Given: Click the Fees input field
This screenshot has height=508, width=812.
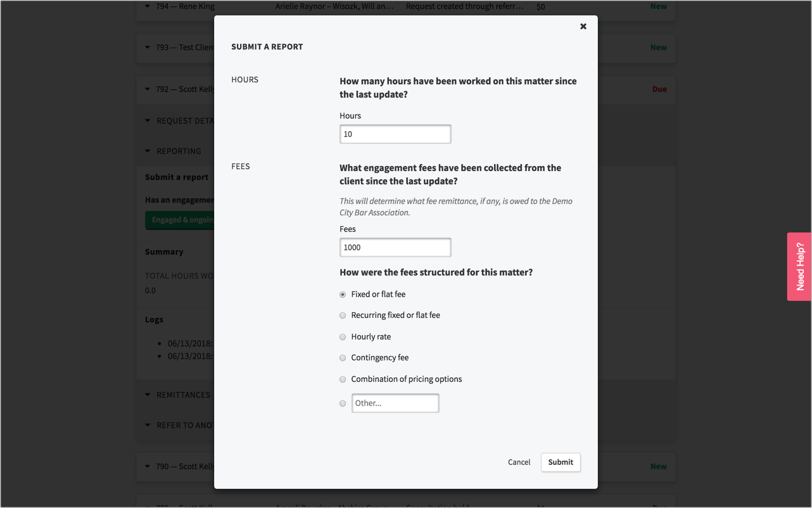Looking at the screenshot, I should [x=395, y=248].
